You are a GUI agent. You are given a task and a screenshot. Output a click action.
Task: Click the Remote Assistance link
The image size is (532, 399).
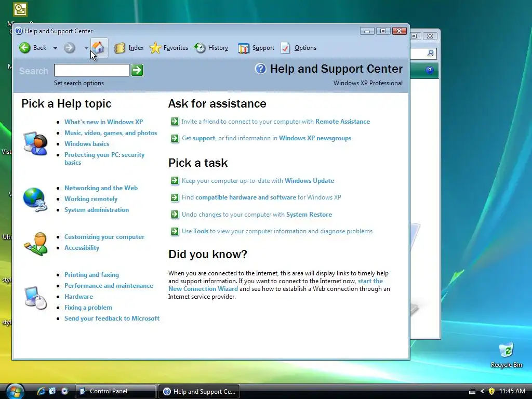(x=343, y=122)
